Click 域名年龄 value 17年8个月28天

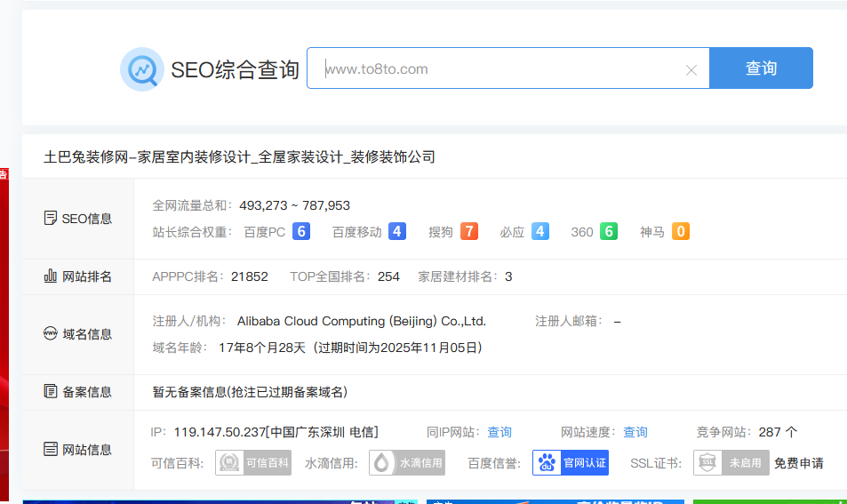point(262,348)
